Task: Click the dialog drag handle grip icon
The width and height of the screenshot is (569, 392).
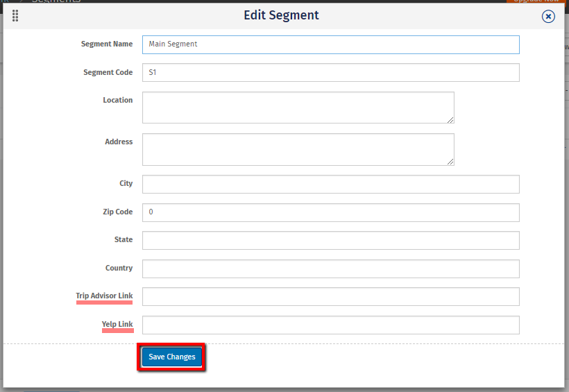Action: click(x=15, y=16)
